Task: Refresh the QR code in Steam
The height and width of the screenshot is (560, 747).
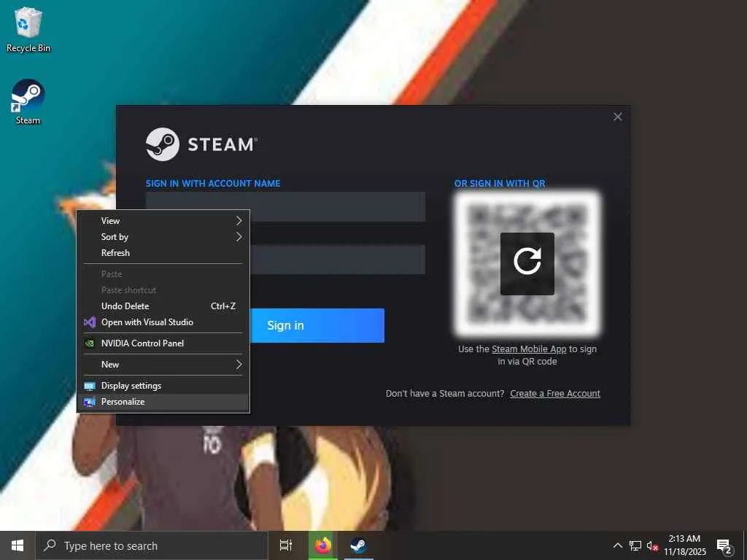Action: click(527, 263)
